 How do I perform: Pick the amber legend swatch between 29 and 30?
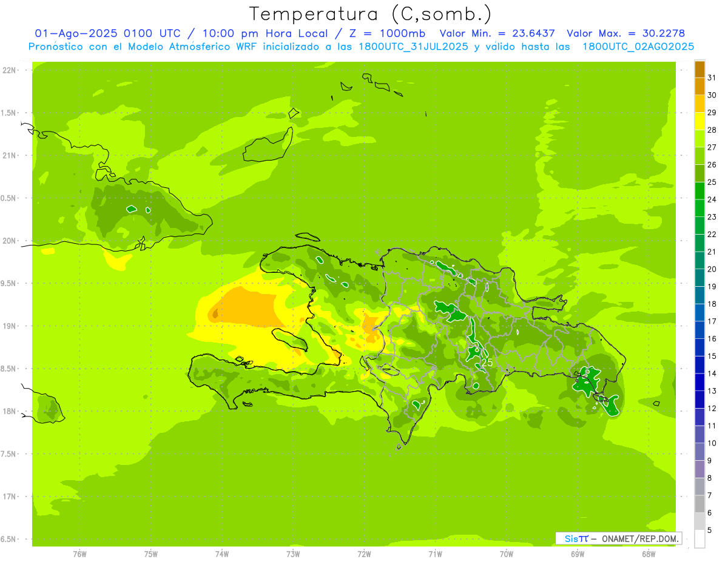pyautogui.click(x=699, y=104)
